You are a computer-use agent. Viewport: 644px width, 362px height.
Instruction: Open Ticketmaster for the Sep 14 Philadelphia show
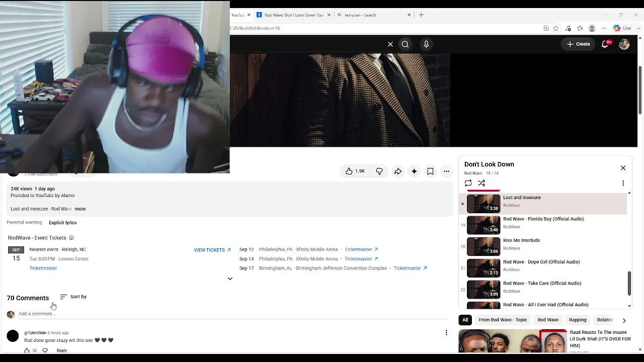[x=361, y=259]
